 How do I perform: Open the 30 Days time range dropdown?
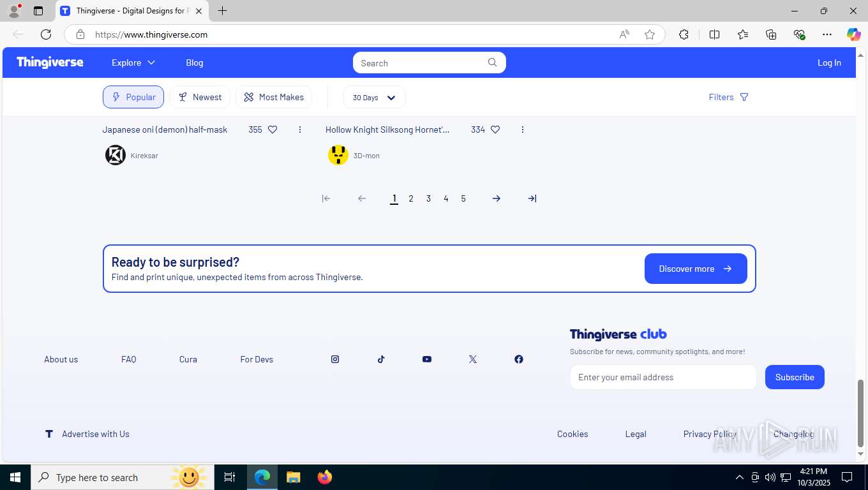tap(374, 98)
